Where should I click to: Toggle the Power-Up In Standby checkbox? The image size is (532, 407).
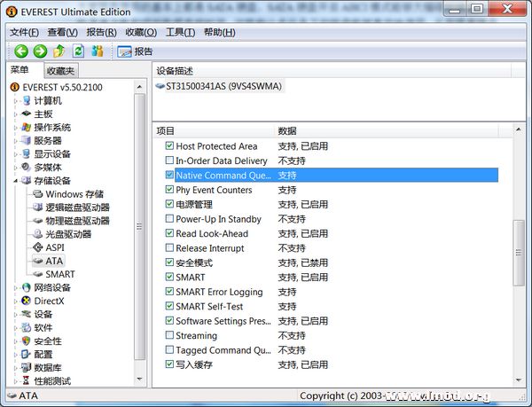pos(169,219)
